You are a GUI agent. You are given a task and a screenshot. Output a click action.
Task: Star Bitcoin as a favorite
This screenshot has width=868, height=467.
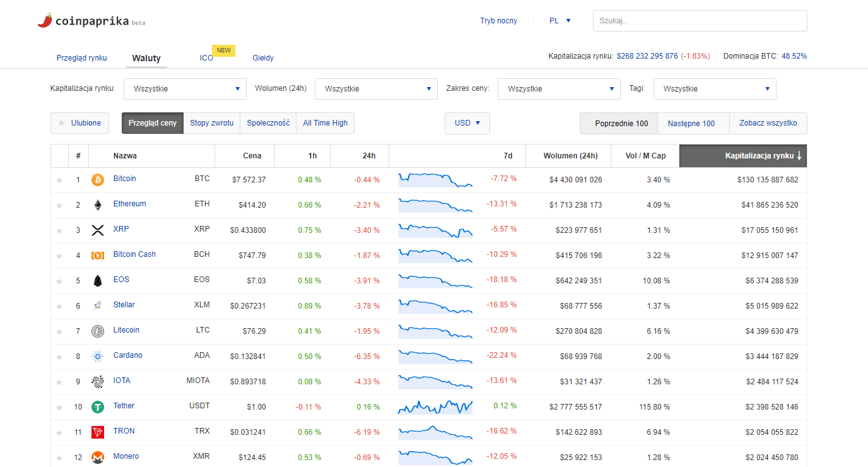coord(59,180)
